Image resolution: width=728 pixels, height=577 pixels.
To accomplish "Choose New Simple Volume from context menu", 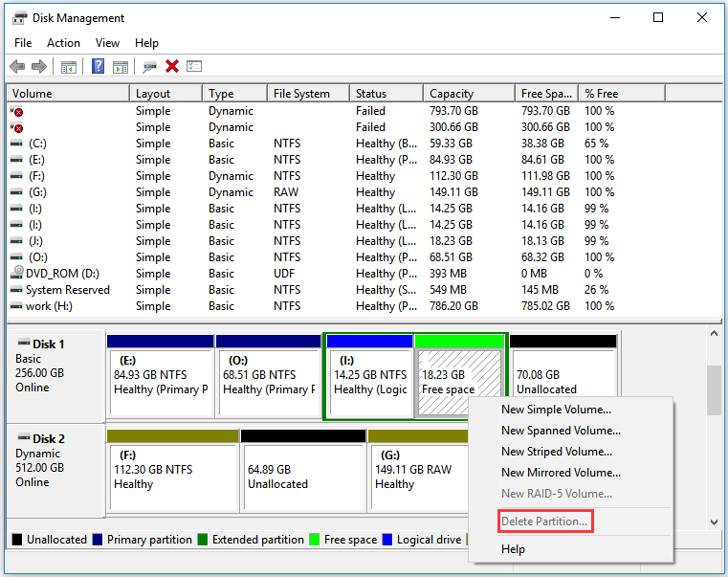I will tap(570, 410).
